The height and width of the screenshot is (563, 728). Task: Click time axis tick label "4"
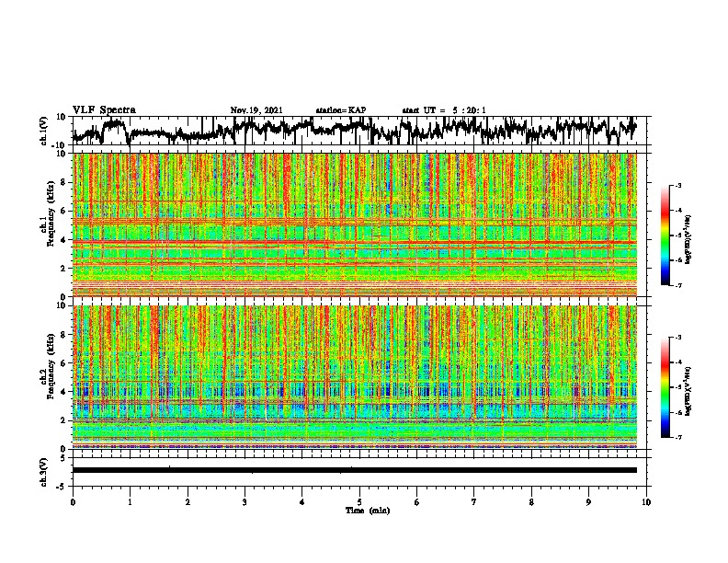coord(302,502)
